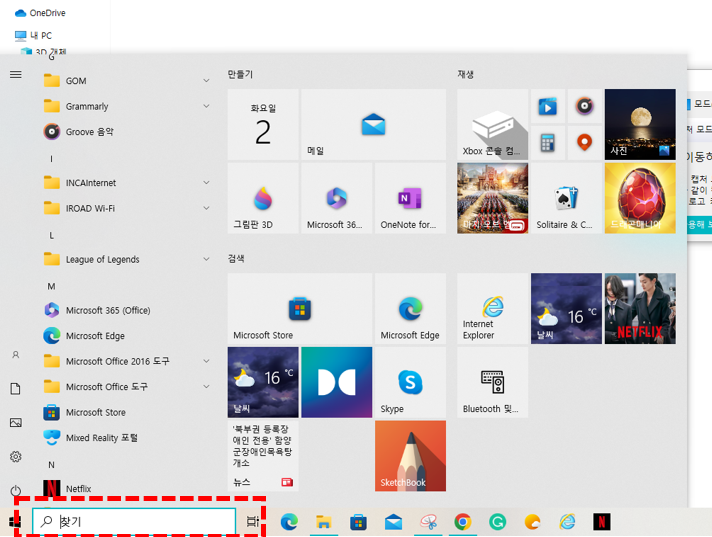
Task: Open the 사진 photos tile
Action: pyautogui.click(x=640, y=124)
